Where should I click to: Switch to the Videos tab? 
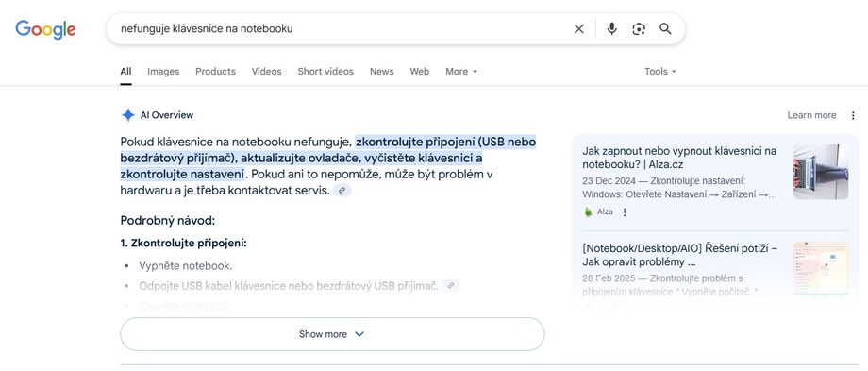pyautogui.click(x=266, y=72)
